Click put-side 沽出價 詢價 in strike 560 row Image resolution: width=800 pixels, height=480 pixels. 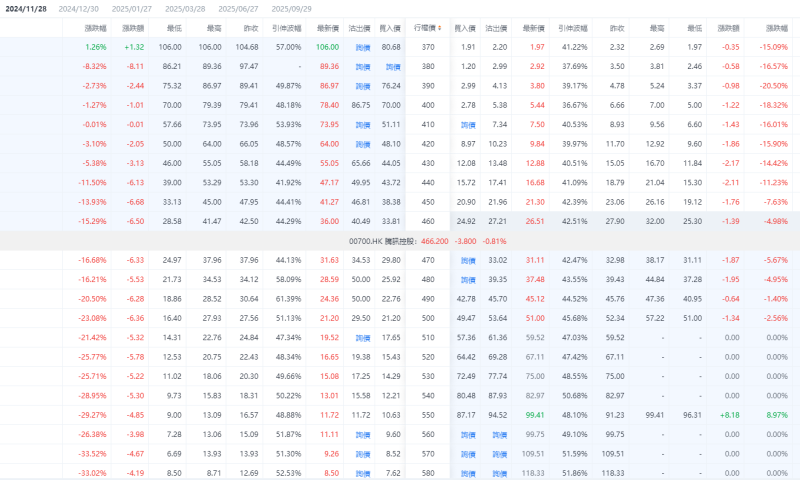(x=497, y=435)
